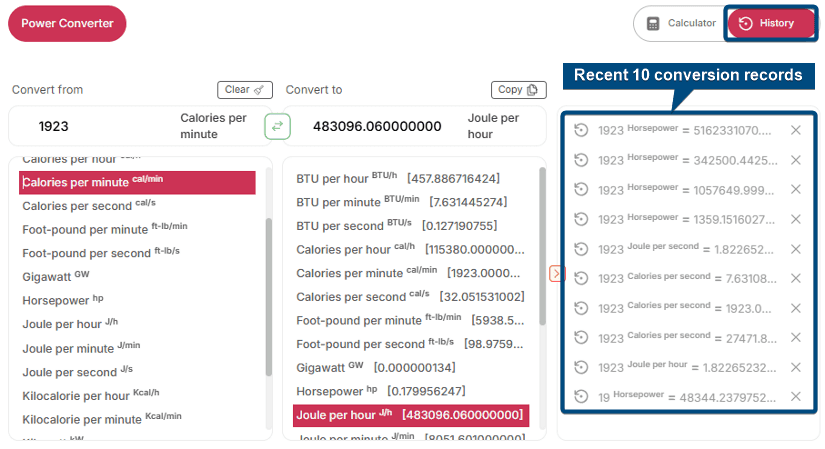Viewport: 825px width, 449px height.
Task: Collapse the history panel with the red arrow
Action: [557, 273]
